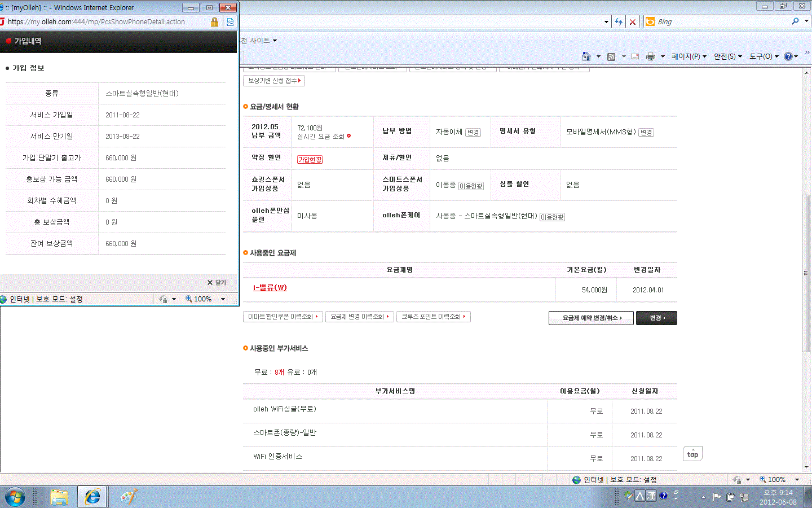812x508 pixels.
Task: Click the RSS feeds icon
Action: point(611,56)
